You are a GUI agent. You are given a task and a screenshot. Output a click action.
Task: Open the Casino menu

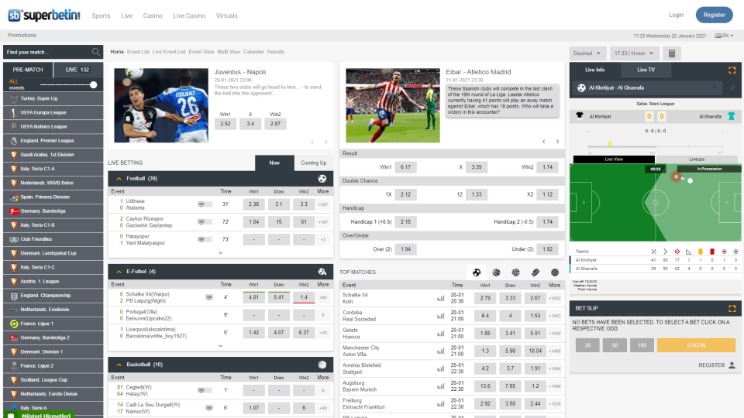[x=152, y=16]
